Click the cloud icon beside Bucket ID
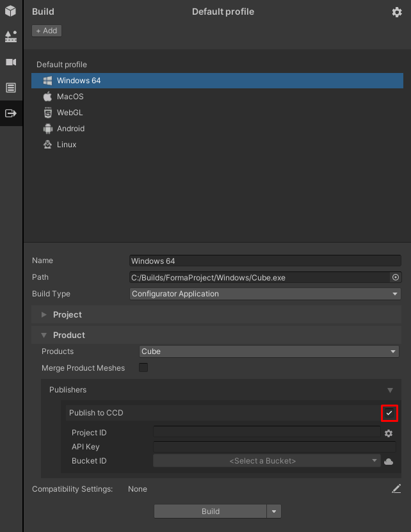The width and height of the screenshot is (411, 532). tap(389, 462)
